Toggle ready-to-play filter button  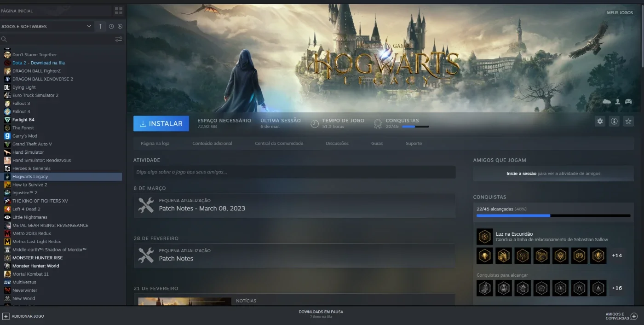(x=120, y=26)
